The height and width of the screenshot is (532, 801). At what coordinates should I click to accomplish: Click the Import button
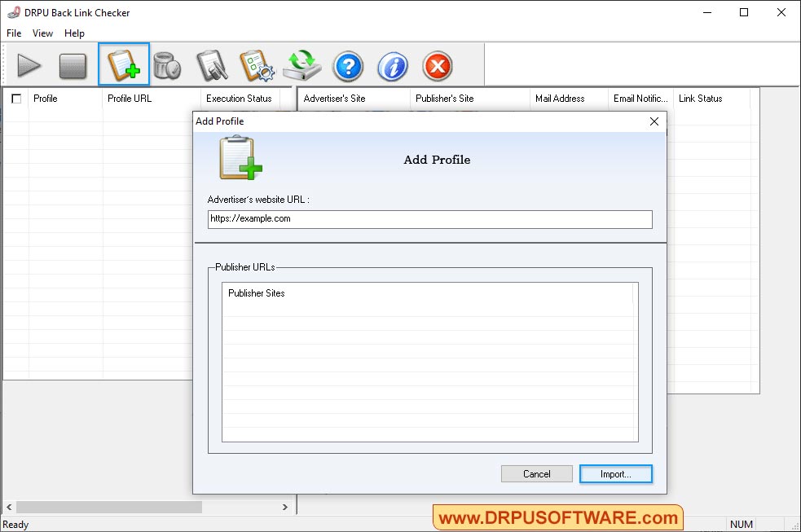point(615,473)
